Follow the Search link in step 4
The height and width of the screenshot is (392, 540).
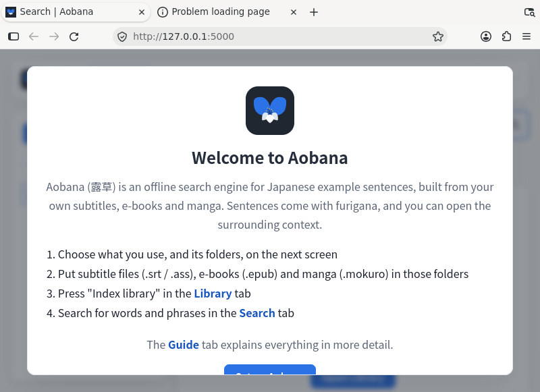point(257,313)
